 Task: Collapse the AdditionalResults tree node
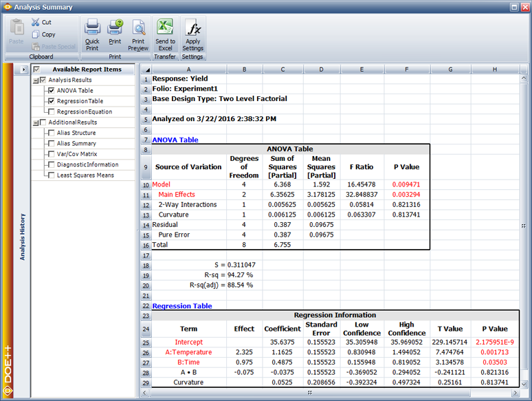[36, 123]
